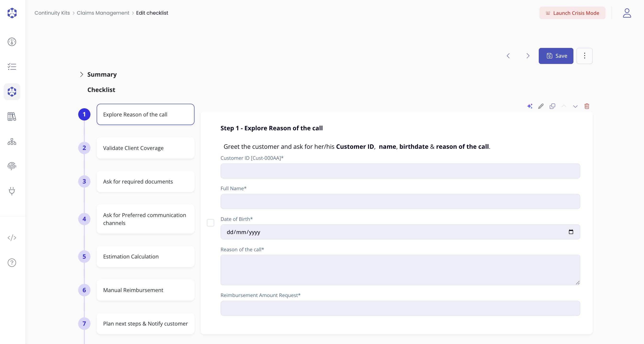Duplicate step using copy icon

click(x=552, y=106)
